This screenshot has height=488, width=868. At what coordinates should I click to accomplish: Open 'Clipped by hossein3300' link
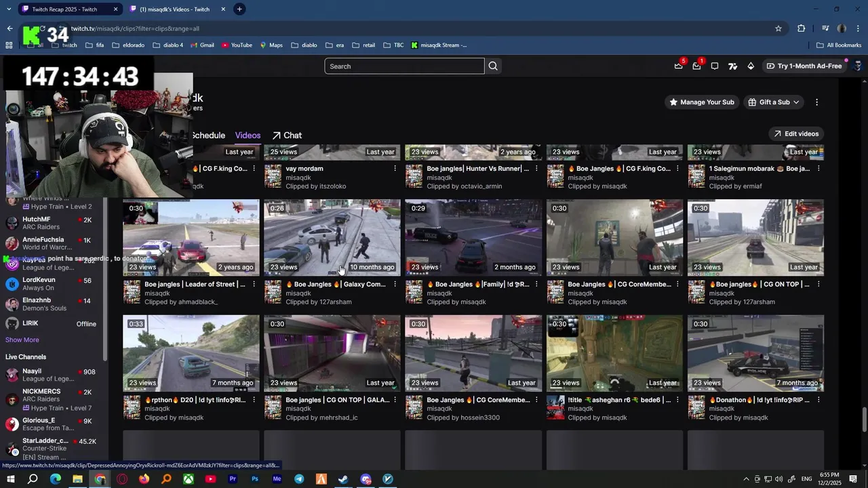point(463,418)
